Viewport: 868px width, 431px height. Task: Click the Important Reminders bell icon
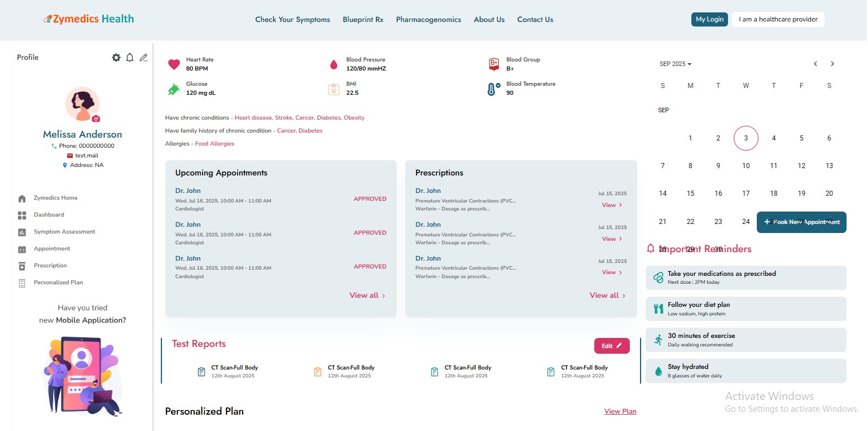(x=651, y=248)
